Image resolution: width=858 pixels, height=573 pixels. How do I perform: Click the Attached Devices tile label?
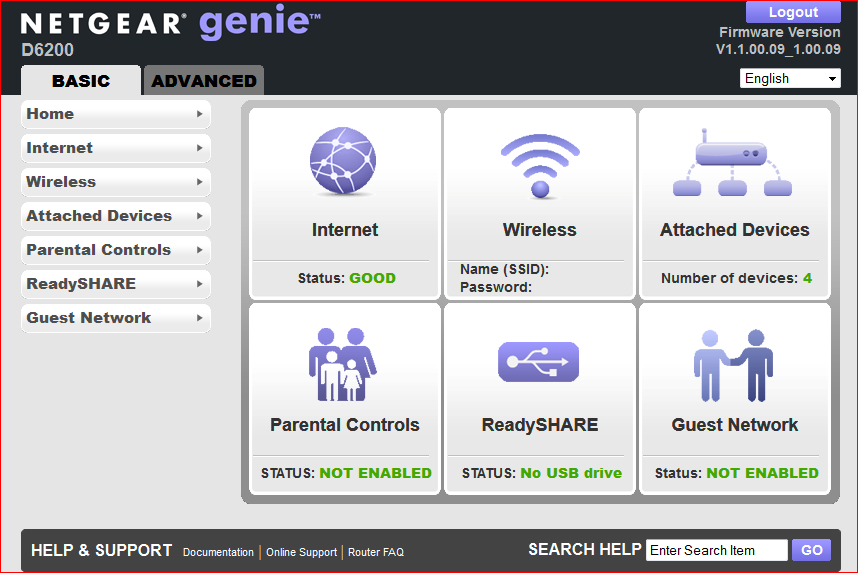(x=734, y=230)
